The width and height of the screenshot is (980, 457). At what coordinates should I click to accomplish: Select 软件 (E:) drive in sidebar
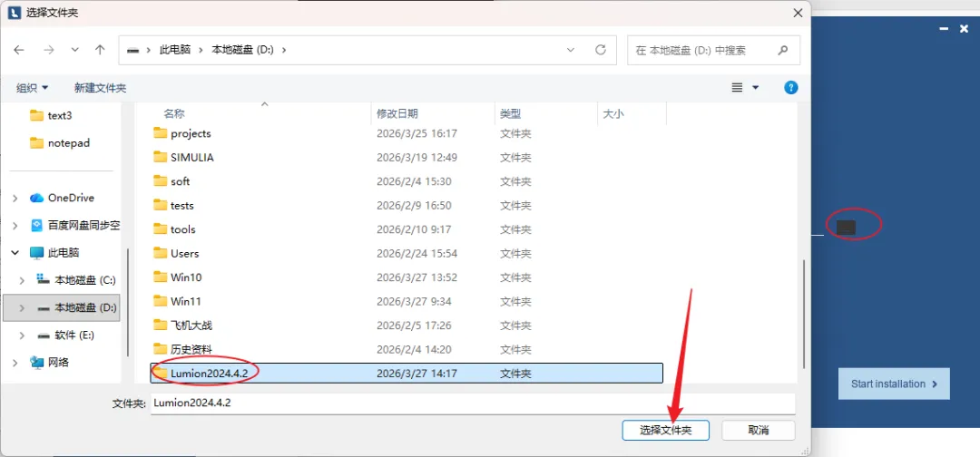click(x=74, y=335)
